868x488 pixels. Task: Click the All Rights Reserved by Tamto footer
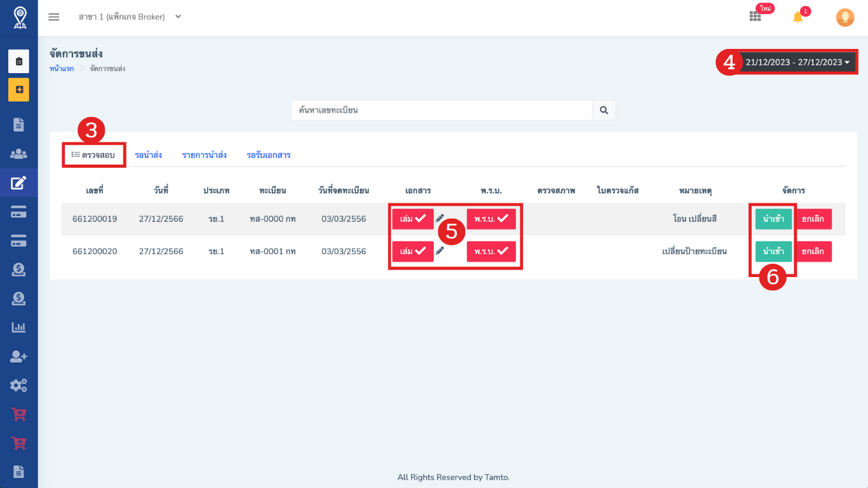pyautogui.click(x=453, y=477)
